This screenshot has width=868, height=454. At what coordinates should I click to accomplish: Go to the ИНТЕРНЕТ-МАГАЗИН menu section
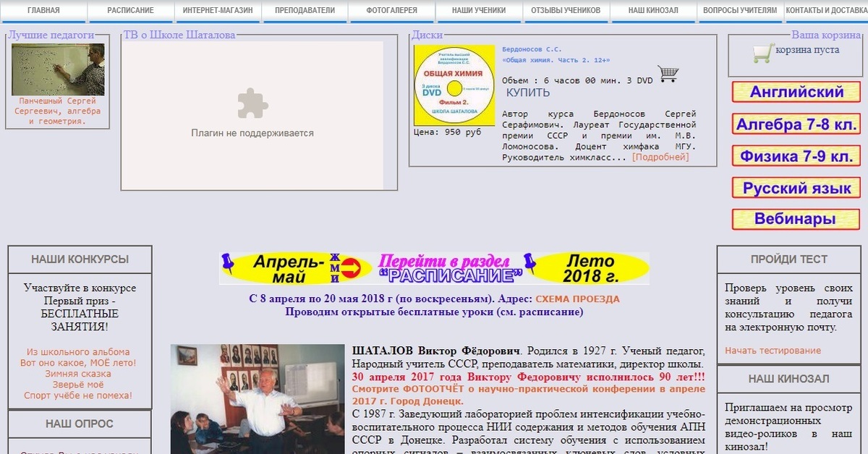217,11
